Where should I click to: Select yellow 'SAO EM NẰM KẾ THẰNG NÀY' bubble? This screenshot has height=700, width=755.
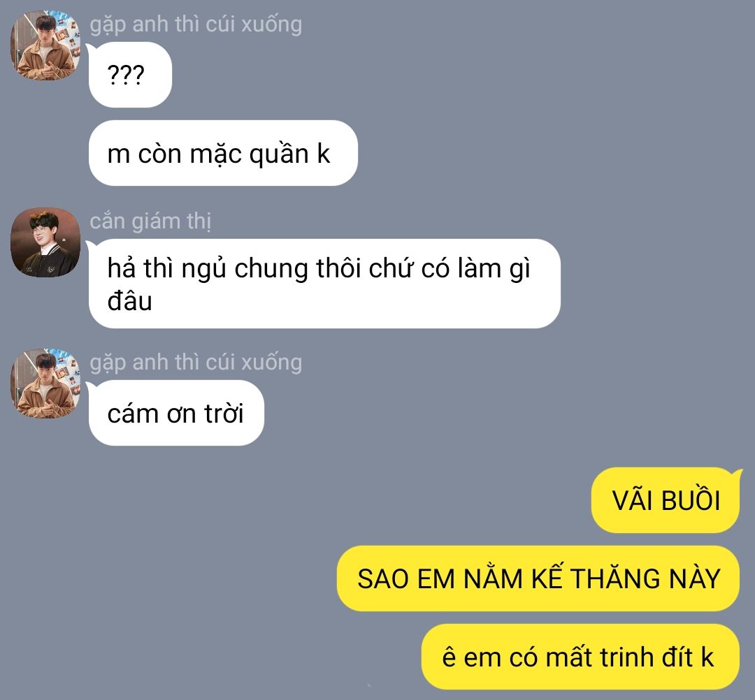(x=538, y=578)
